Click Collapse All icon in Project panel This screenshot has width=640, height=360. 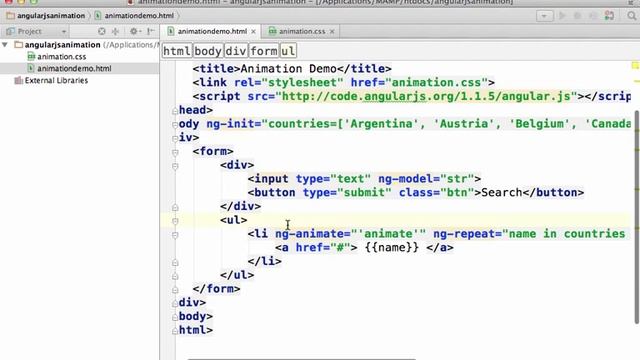pos(116,31)
